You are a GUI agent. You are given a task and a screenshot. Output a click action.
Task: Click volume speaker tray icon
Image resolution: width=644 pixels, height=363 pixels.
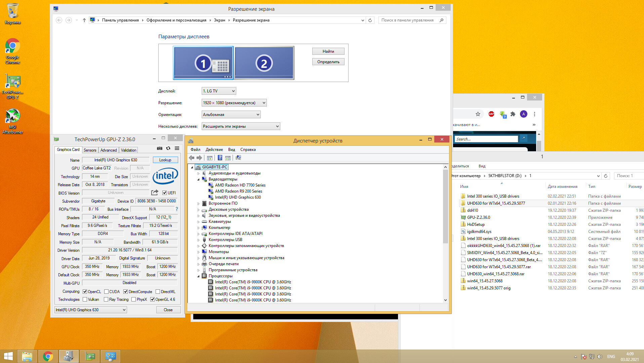[x=600, y=357]
